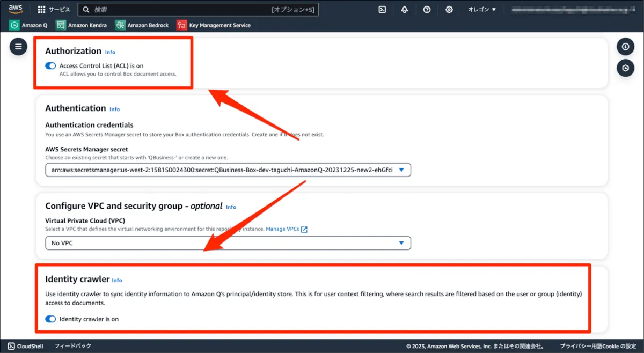Open the help question mark icon
Image resolution: width=644 pixels, height=353 pixels.
[x=427, y=10]
